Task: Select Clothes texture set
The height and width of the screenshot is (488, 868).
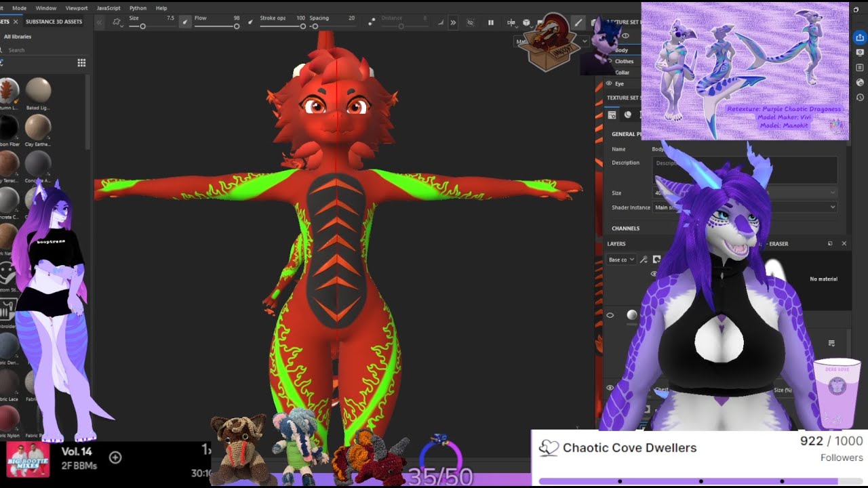Action: tap(624, 61)
